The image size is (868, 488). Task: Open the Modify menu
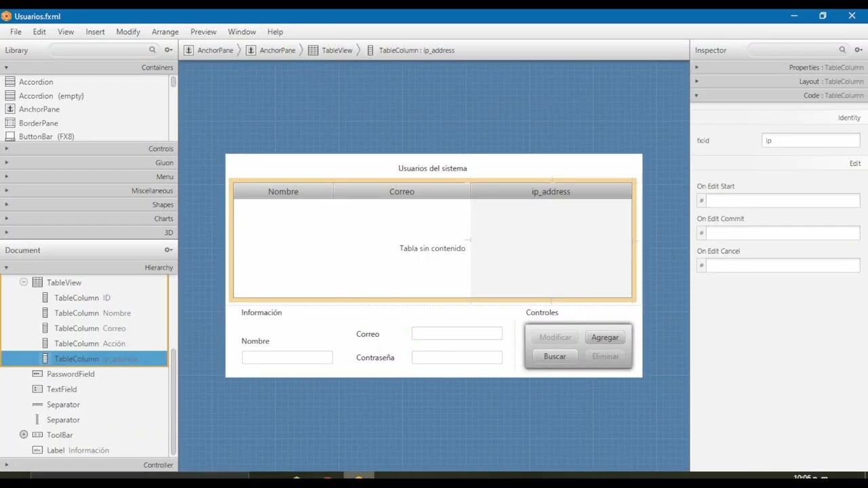click(x=127, y=32)
